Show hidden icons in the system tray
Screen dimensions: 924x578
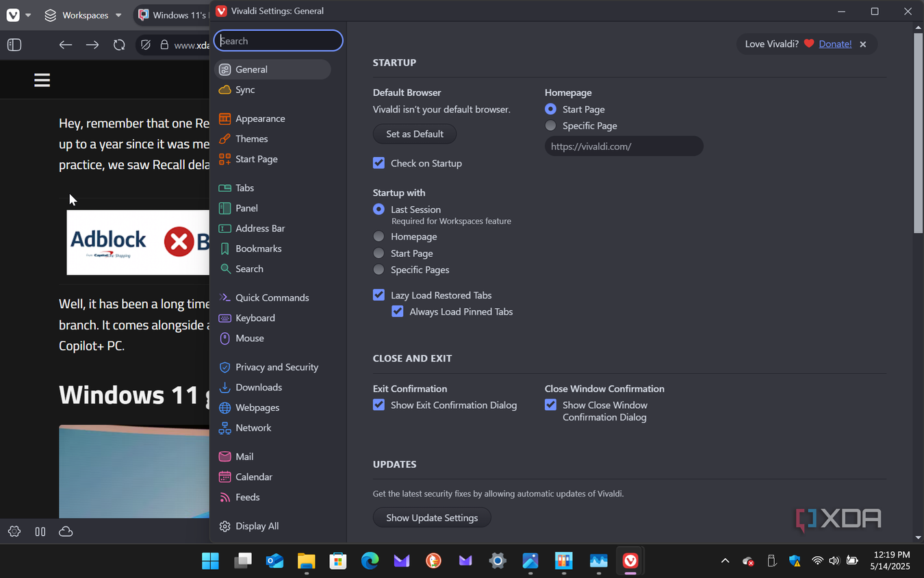725,562
